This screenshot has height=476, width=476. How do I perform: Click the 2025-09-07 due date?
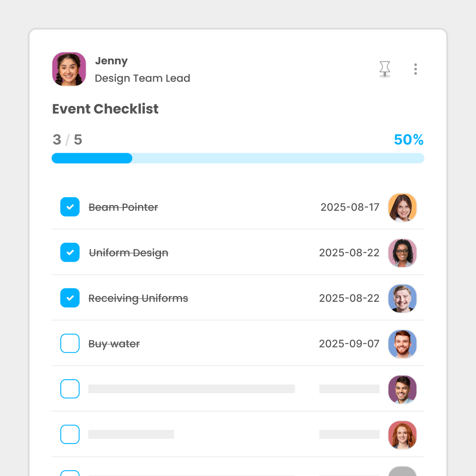point(349,344)
